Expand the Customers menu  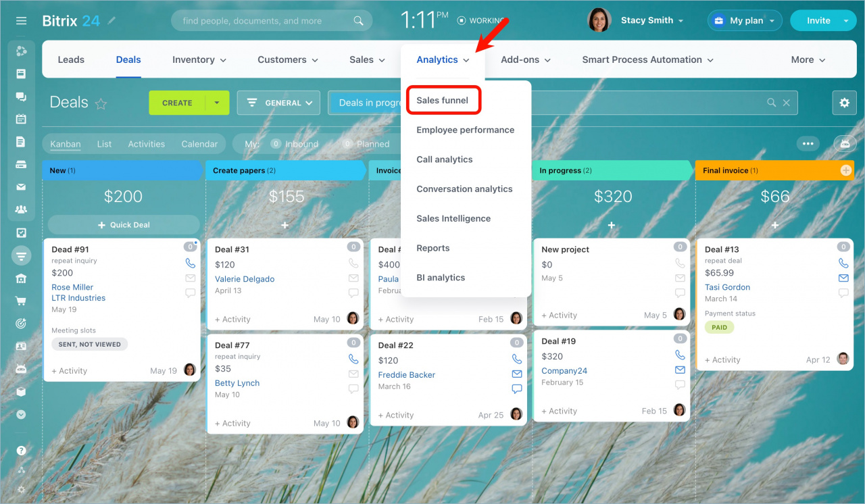288,59
